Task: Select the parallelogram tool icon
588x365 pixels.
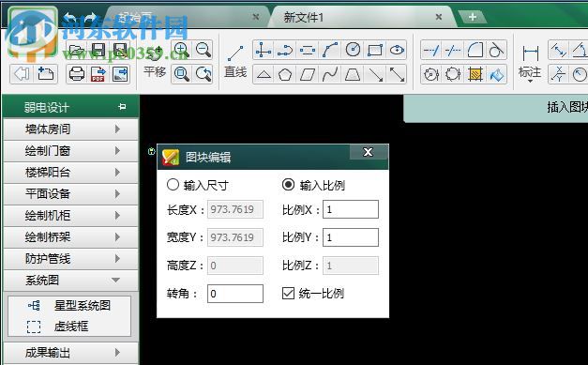Action: [308, 74]
